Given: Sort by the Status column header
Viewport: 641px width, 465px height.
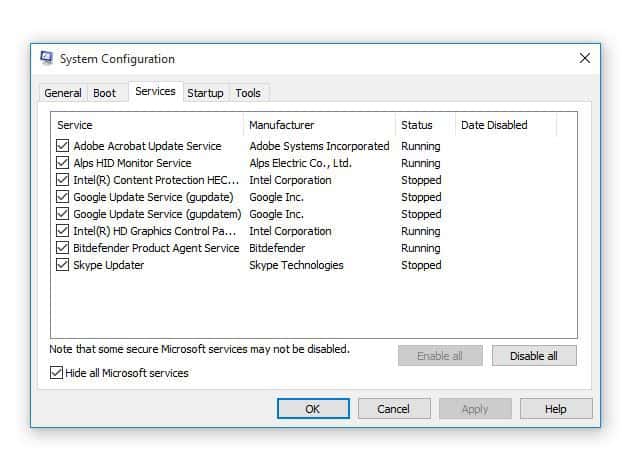Looking at the screenshot, I should click(x=426, y=125).
